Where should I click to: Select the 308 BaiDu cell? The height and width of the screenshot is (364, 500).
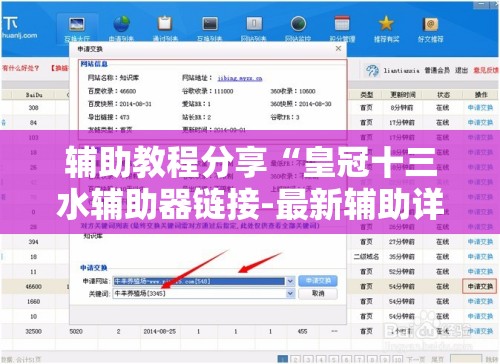click(x=33, y=108)
